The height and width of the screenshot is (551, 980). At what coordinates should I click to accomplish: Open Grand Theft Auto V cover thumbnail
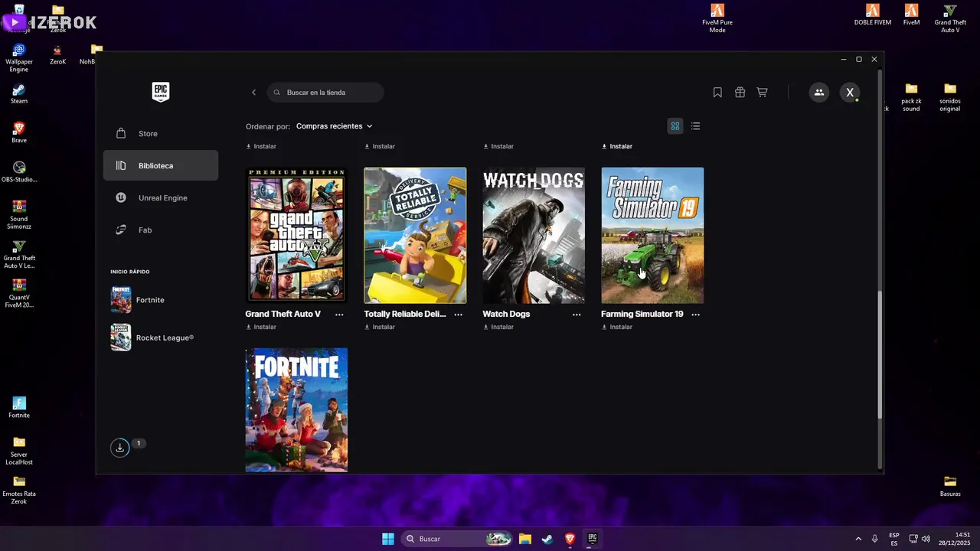296,235
